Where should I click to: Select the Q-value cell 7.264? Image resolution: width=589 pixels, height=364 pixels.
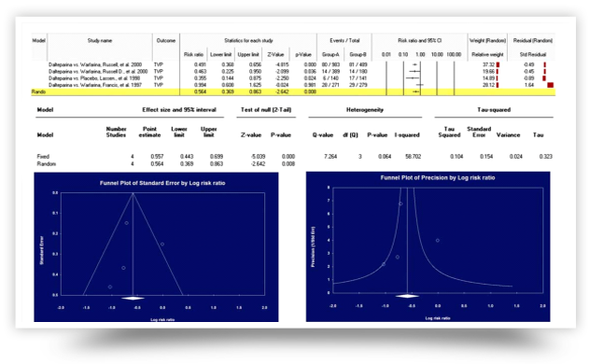click(x=330, y=156)
